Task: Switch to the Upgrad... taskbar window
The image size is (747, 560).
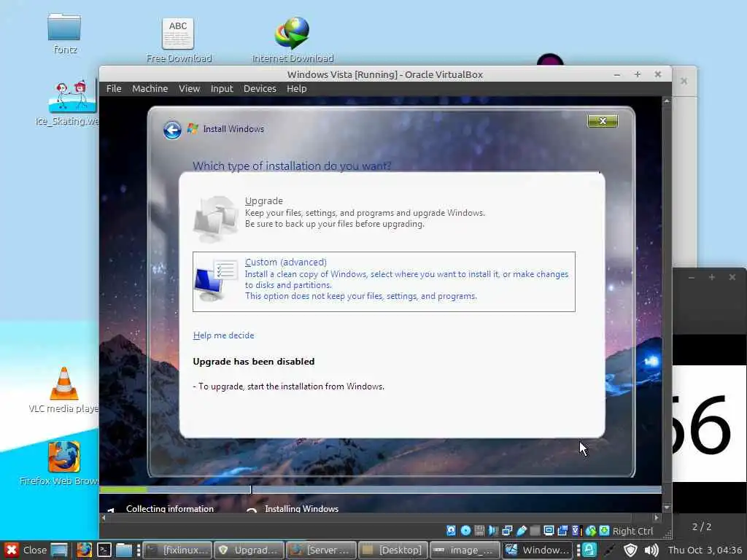Action: 249,550
